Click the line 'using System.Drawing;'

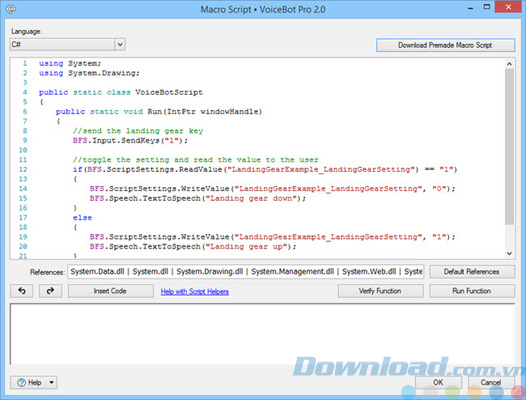[x=89, y=73]
